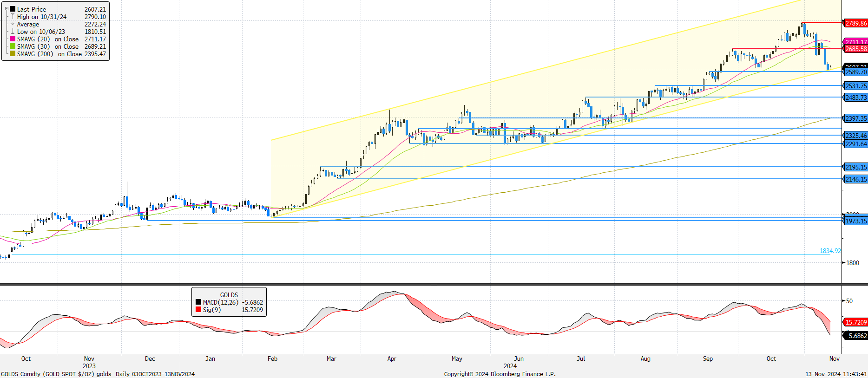Click the Sep label on time axis
The width and height of the screenshot is (868, 378).
708,358
